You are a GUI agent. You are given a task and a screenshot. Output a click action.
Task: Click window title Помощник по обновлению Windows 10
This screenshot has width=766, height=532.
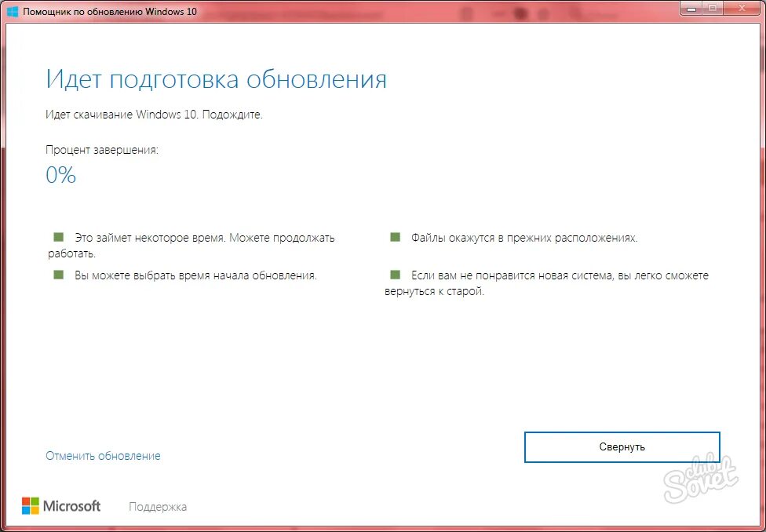click(x=110, y=11)
